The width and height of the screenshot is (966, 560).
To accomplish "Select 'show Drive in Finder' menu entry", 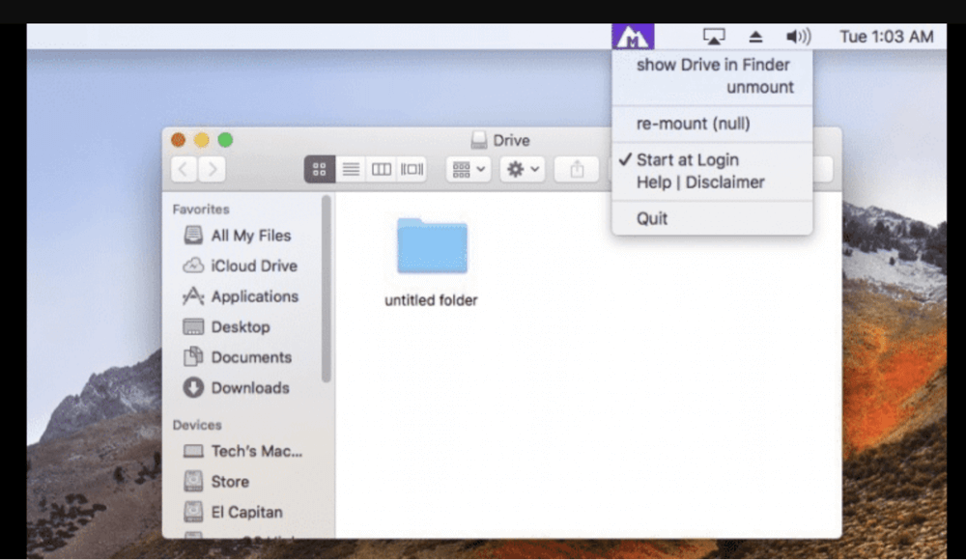I will [713, 65].
